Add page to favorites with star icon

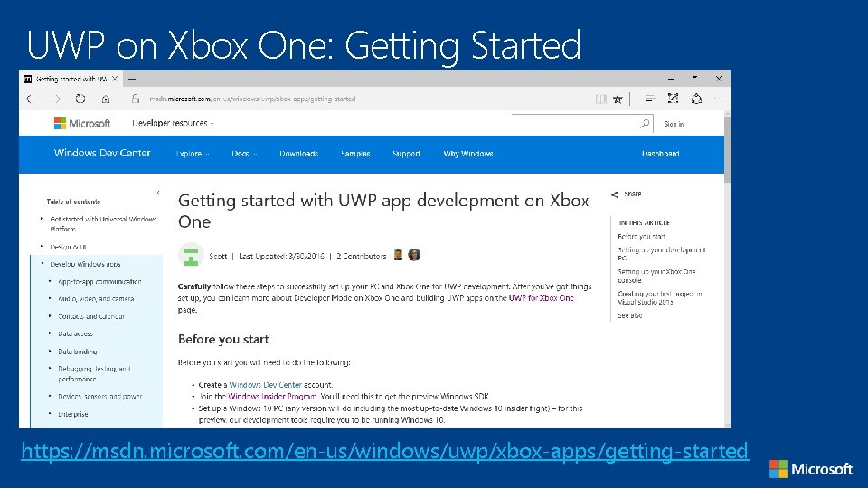618,99
